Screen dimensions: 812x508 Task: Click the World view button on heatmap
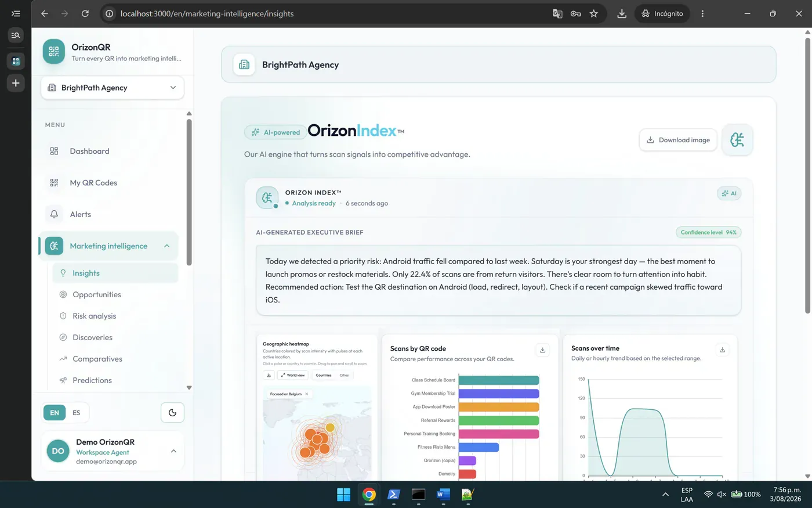[293, 375]
